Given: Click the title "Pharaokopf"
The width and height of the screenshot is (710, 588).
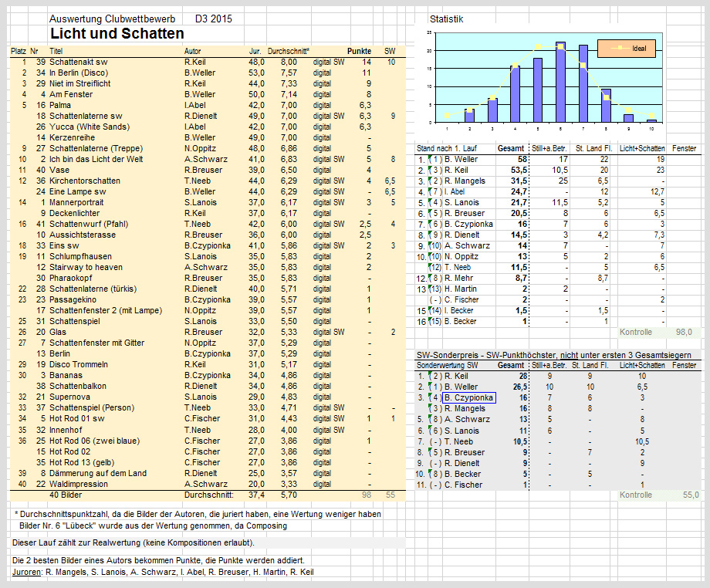Looking at the screenshot, I should (x=71, y=279).
